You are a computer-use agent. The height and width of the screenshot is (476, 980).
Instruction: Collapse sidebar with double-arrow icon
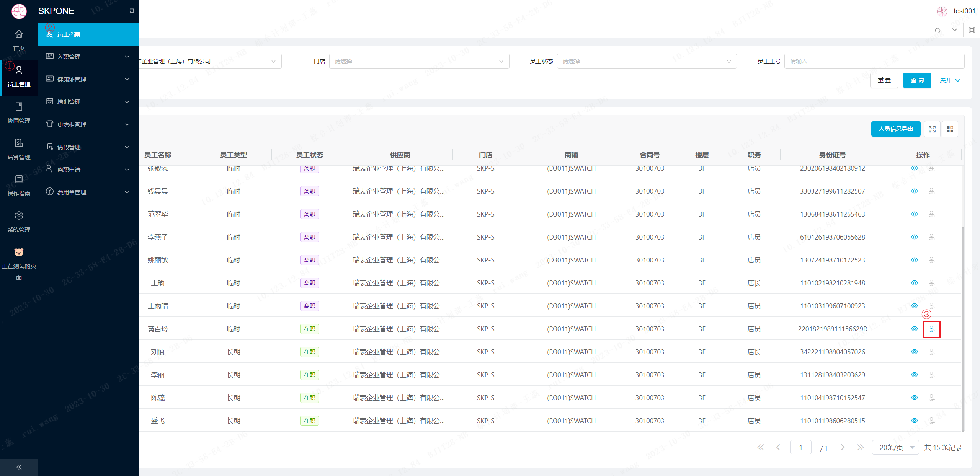pos(19,467)
